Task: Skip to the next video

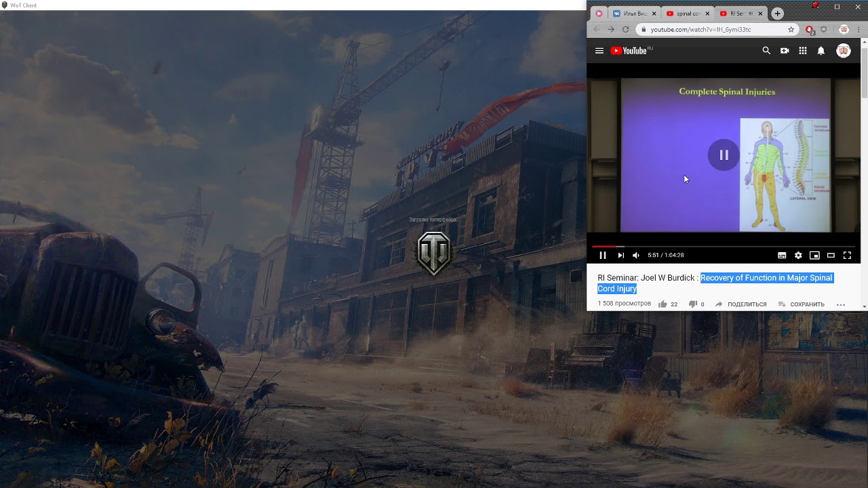Action: [620, 256]
